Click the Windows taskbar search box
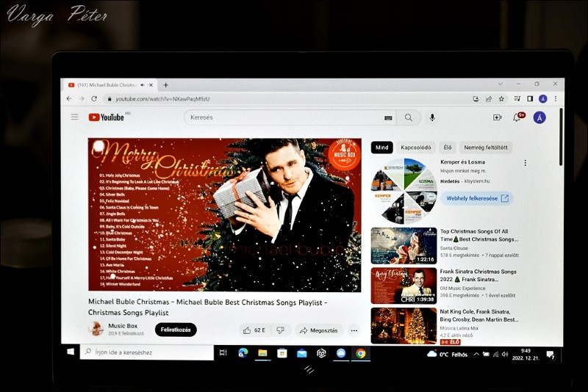Image resolution: width=588 pixels, height=392 pixels. click(x=146, y=352)
